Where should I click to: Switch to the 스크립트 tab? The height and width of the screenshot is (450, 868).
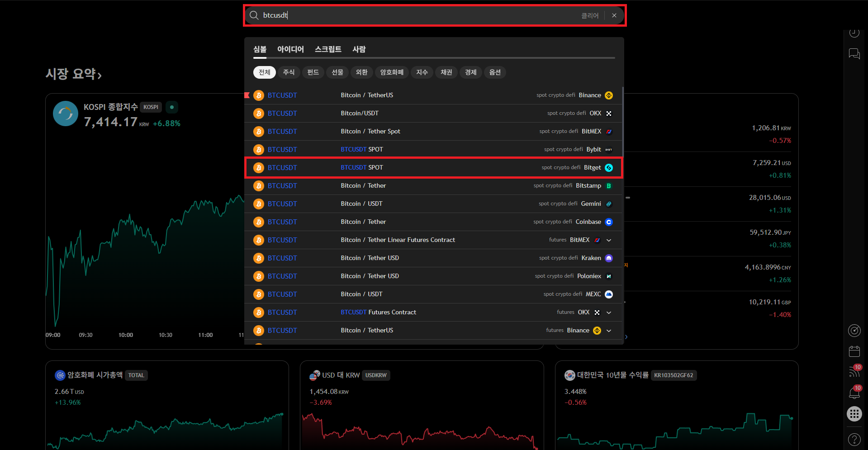click(328, 49)
